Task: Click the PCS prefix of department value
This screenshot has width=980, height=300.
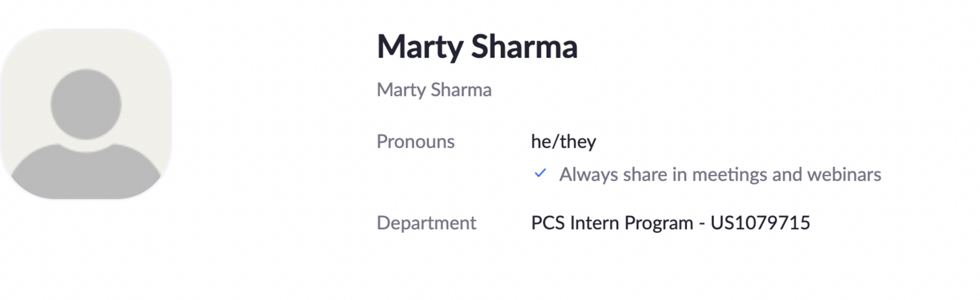Action: click(x=548, y=223)
